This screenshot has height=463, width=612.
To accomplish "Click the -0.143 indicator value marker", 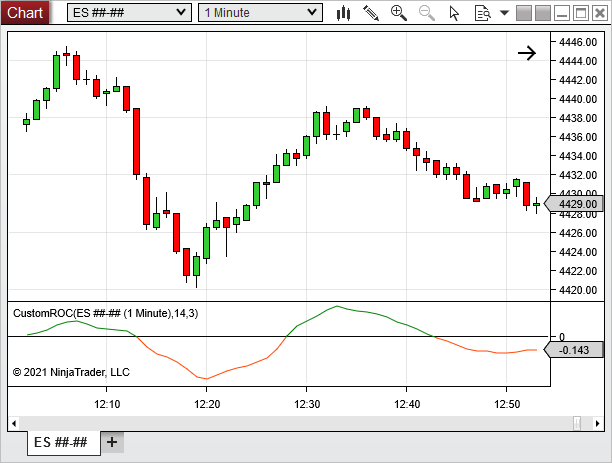I will click(578, 350).
